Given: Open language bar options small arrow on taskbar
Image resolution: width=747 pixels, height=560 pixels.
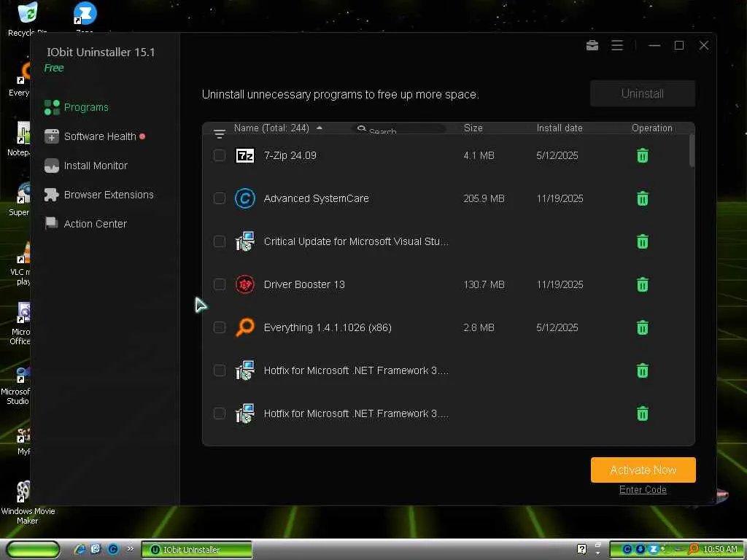Looking at the screenshot, I should click(x=598, y=553).
